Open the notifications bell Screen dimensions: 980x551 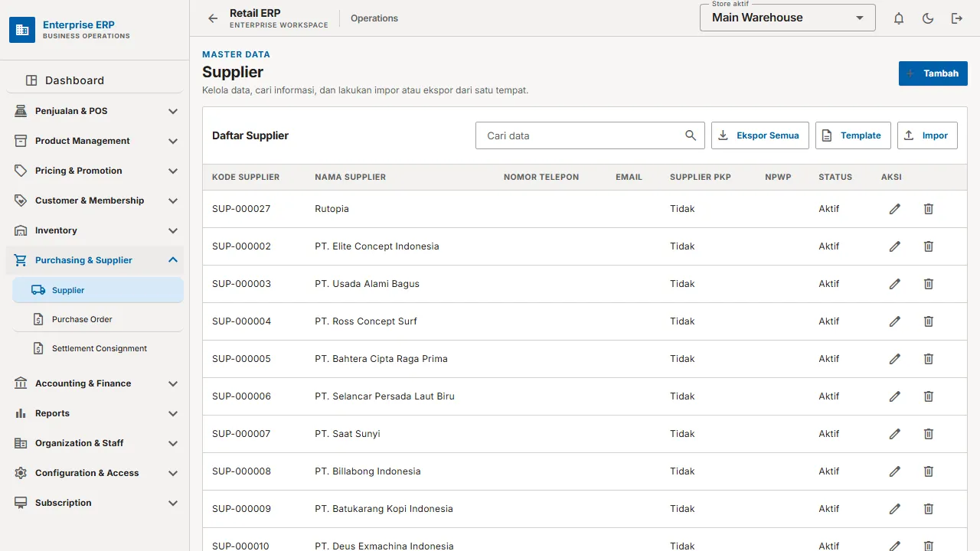(899, 18)
